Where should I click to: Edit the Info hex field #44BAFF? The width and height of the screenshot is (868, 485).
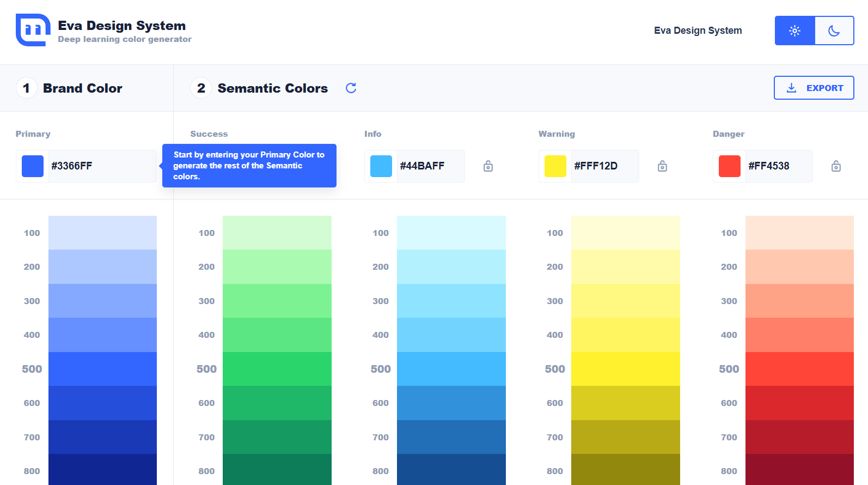(x=429, y=166)
